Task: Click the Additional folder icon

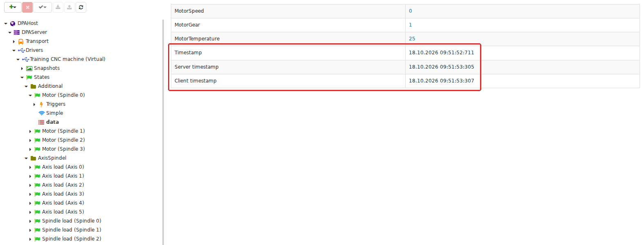Action: (x=34, y=87)
